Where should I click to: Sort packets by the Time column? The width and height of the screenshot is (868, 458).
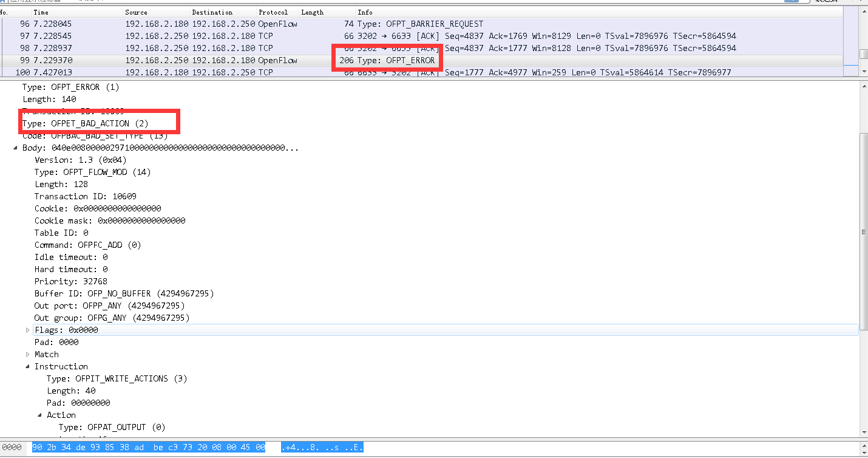76,12
